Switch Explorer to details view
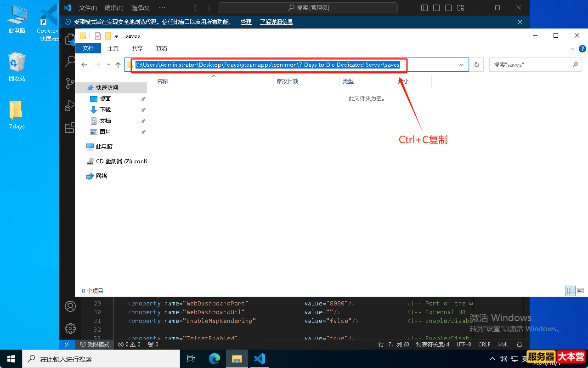 tap(571, 291)
